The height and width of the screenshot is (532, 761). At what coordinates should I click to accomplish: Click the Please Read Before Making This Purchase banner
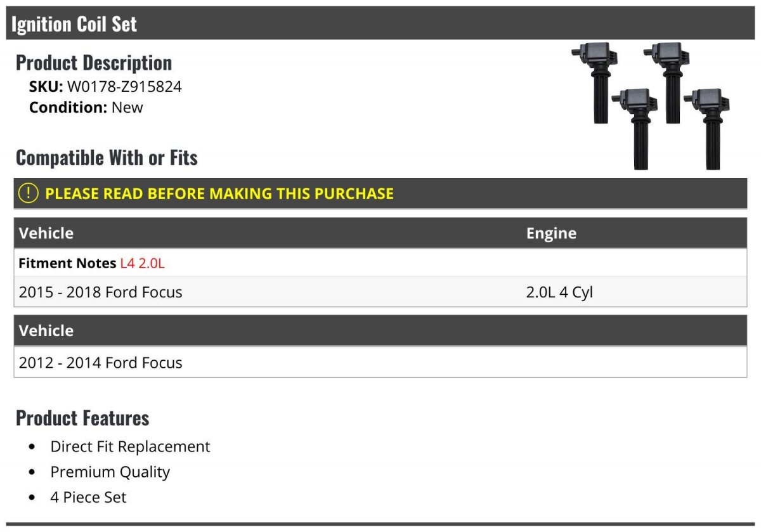tap(380, 193)
